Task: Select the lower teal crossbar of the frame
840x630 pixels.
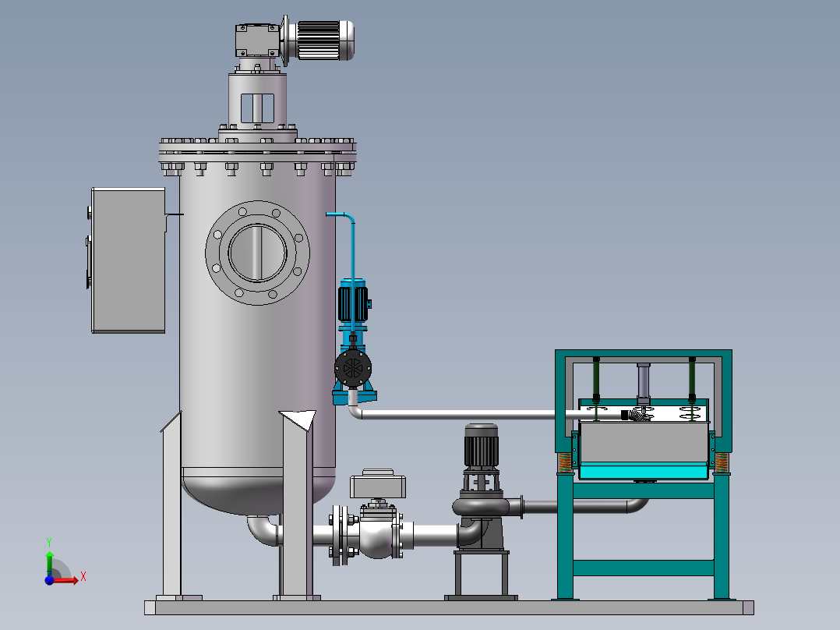Action: pos(644,568)
